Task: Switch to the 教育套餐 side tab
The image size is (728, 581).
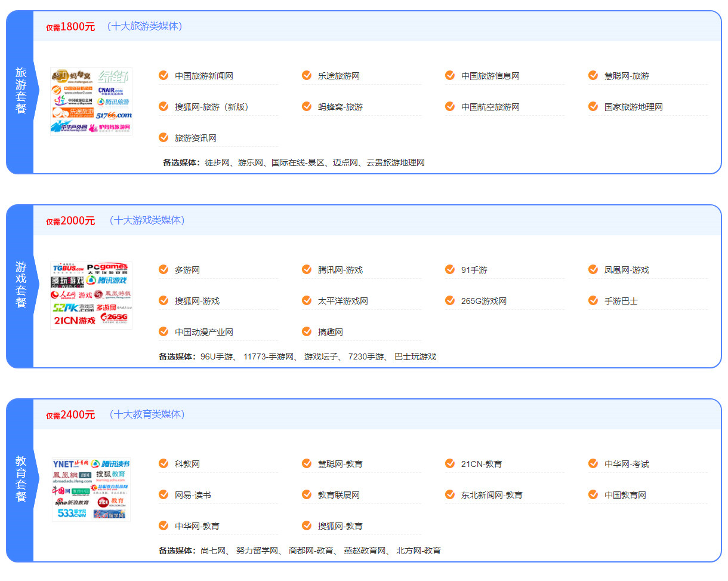Action: 20,479
